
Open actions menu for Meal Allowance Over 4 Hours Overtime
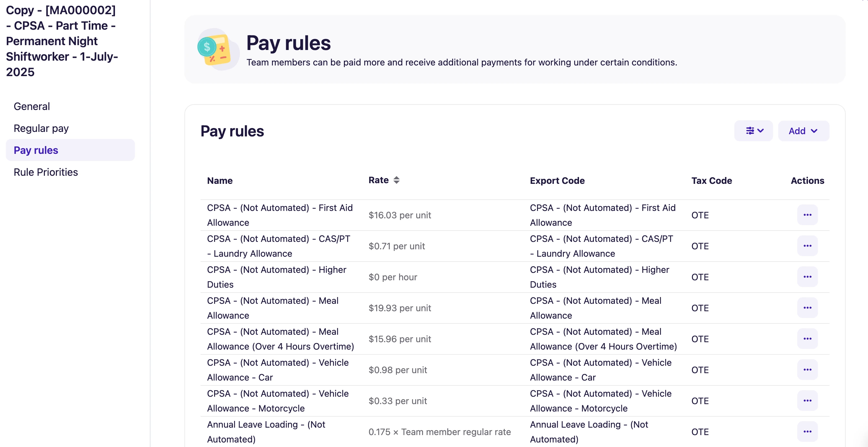pyautogui.click(x=807, y=339)
